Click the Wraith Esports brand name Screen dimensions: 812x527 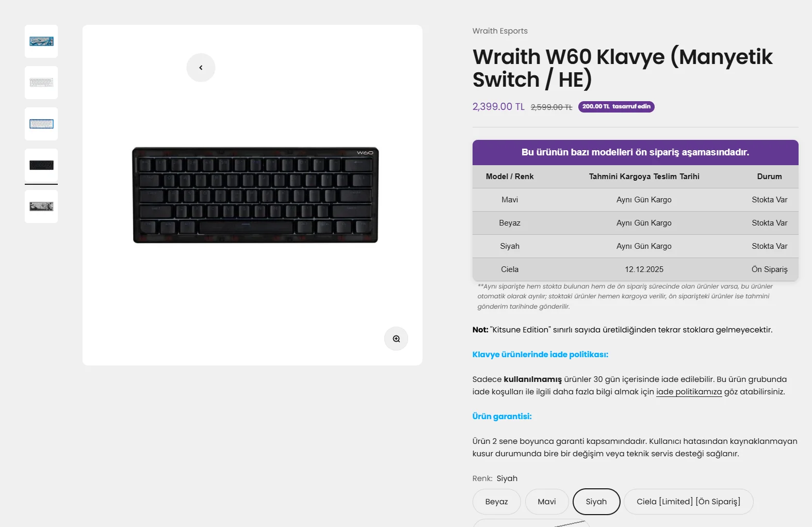click(x=500, y=31)
